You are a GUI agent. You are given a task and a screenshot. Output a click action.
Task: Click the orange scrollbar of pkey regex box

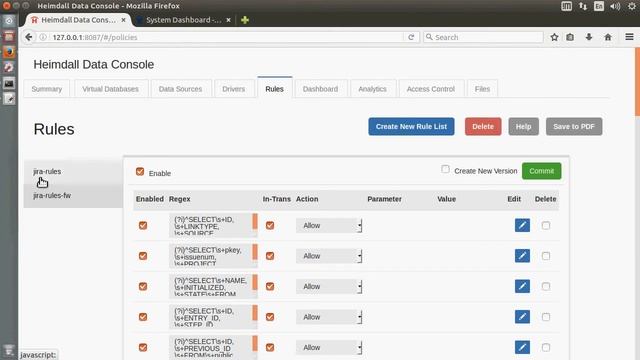click(x=255, y=252)
